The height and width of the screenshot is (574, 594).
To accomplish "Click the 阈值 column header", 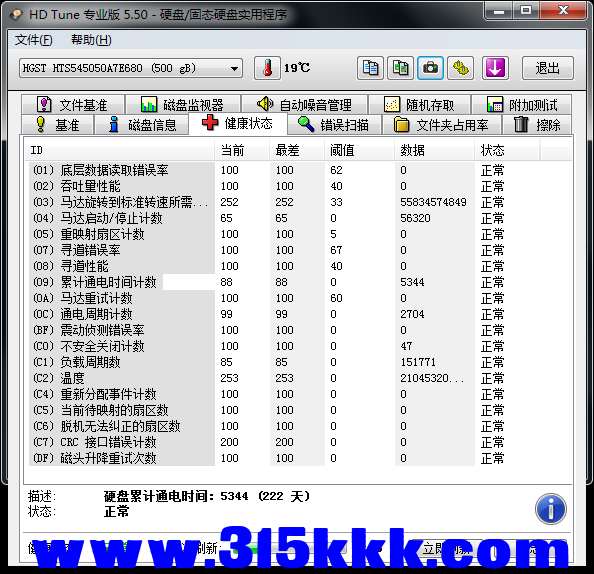I will tap(360, 150).
